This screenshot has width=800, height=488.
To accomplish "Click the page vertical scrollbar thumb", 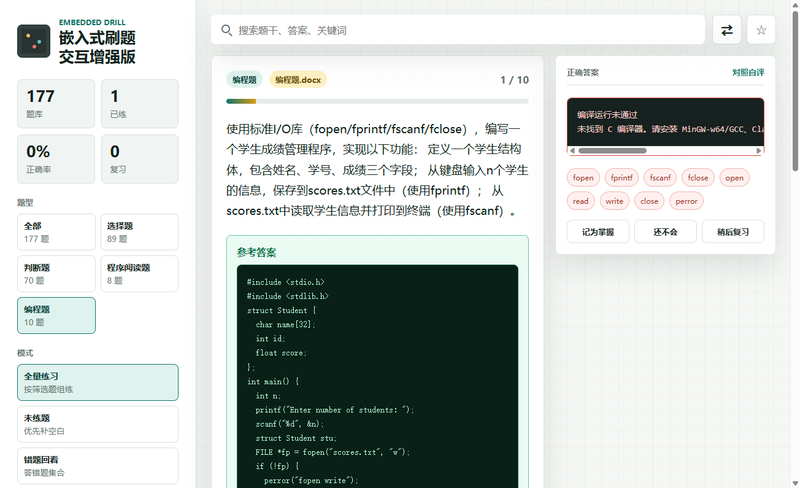I will [x=795, y=92].
